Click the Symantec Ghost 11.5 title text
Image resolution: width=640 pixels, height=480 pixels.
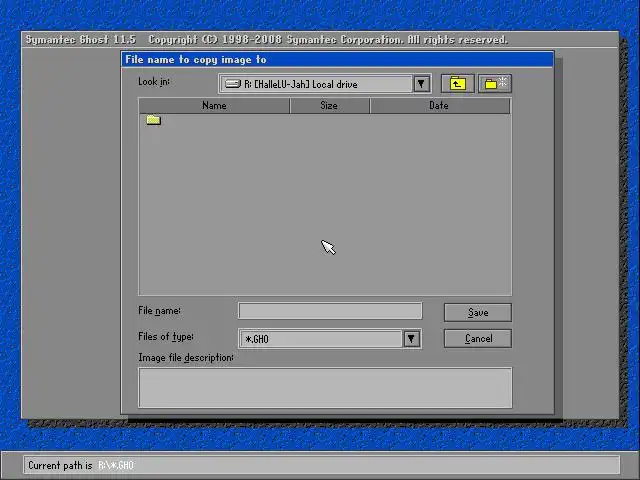(x=80, y=40)
